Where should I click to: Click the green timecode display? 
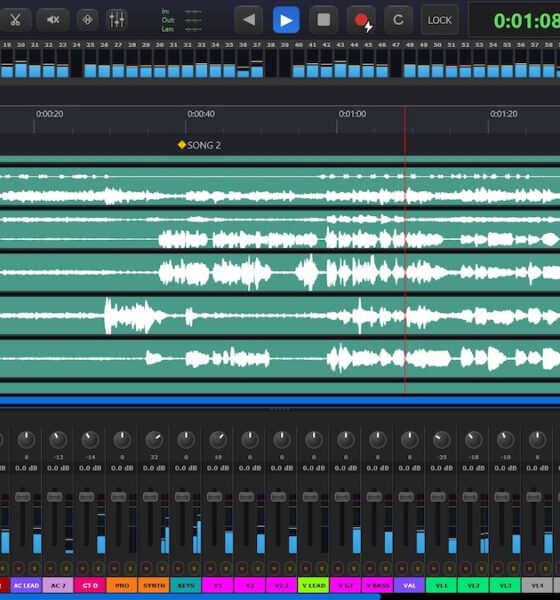[x=526, y=21]
